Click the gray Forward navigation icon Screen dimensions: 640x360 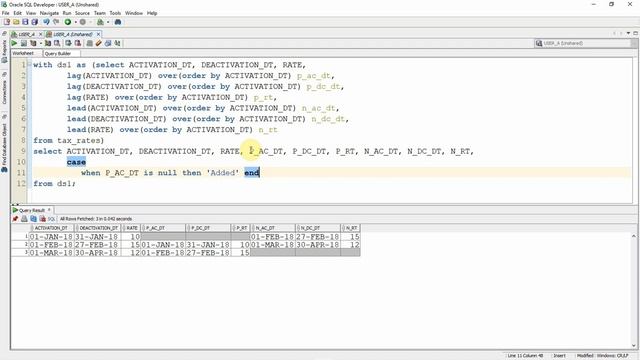83,22
